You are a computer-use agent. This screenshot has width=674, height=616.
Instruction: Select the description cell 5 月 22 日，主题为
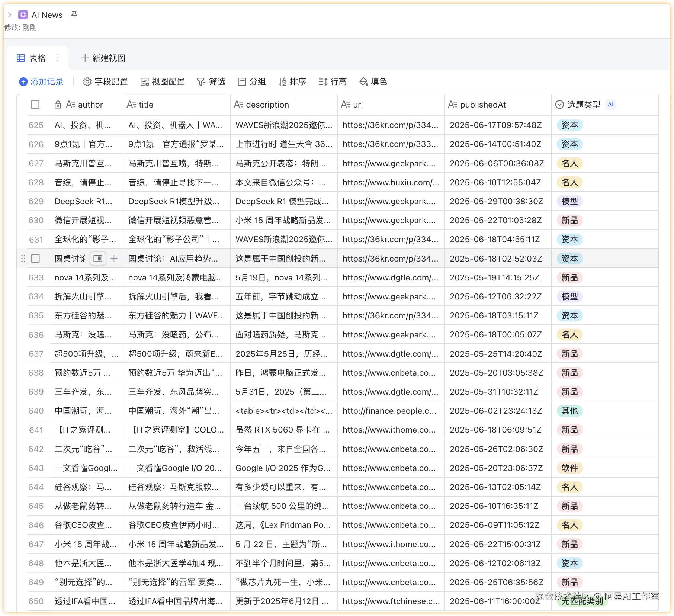click(284, 544)
